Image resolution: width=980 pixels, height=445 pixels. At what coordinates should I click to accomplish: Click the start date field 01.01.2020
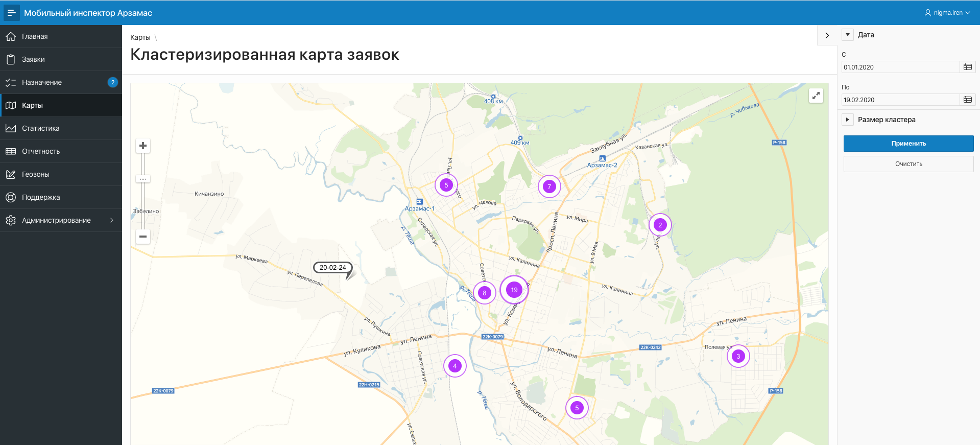(901, 67)
